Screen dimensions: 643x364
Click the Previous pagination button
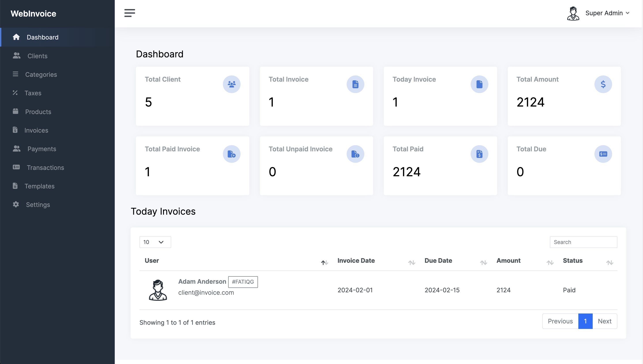(x=560, y=321)
